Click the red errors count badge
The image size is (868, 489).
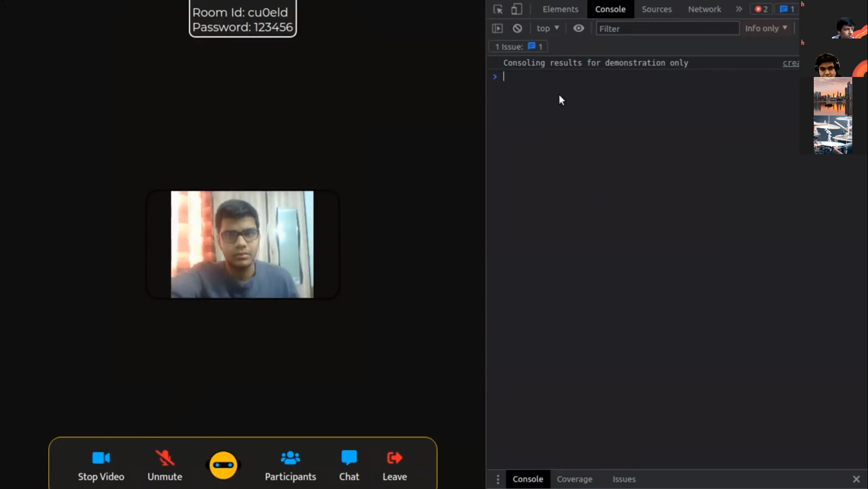(x=761, y=9)
